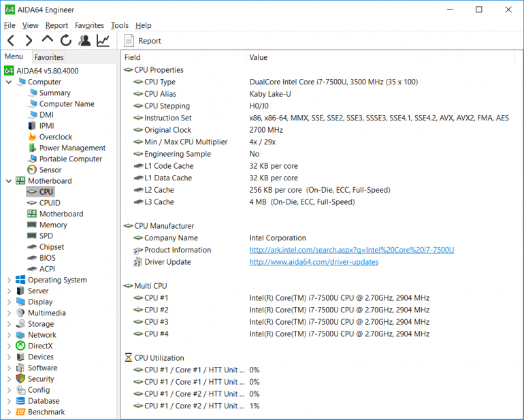Open the Report menu
This screenshot has height=420, width=524.
click(x=56, y=25)
